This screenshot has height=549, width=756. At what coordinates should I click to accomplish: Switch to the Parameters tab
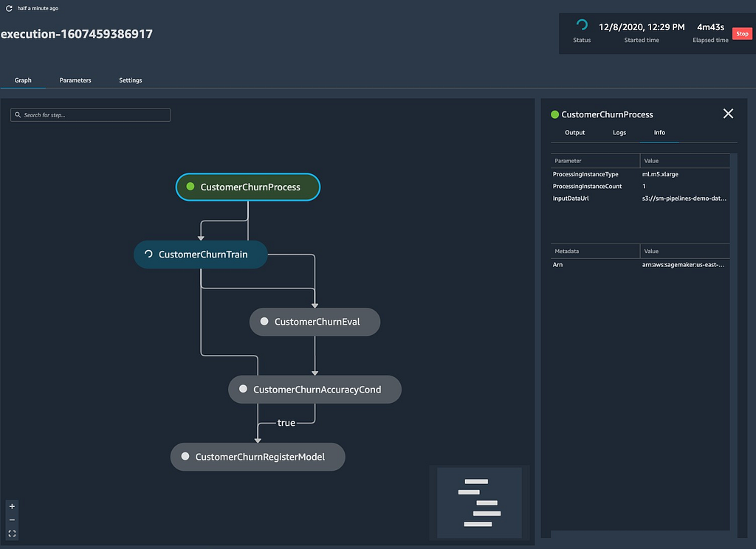point(75,80)
